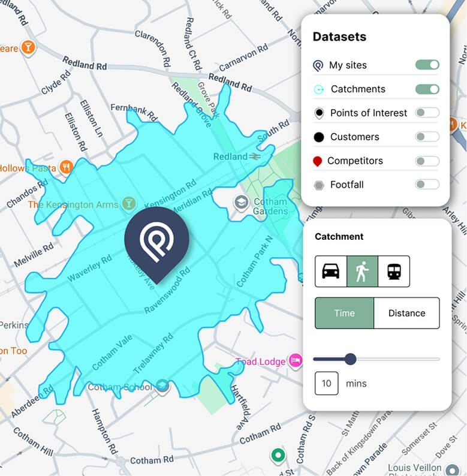Open the green marker near Cotham Rd
Screen dimensions: 467x476
278,456
